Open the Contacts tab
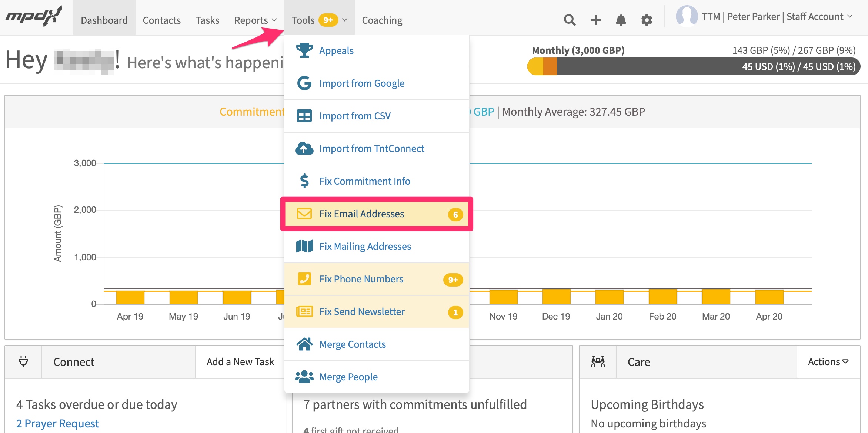 (161, 20)
